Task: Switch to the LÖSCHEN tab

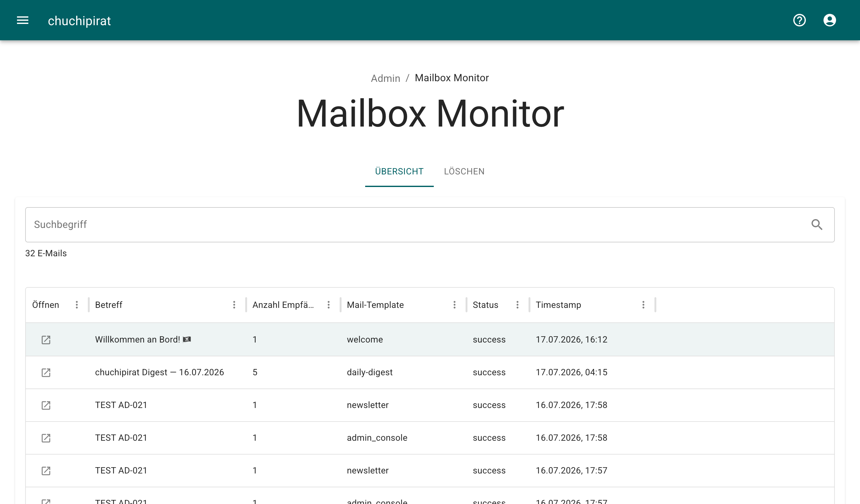Action: pyautogui.click(x=464, y=171)
